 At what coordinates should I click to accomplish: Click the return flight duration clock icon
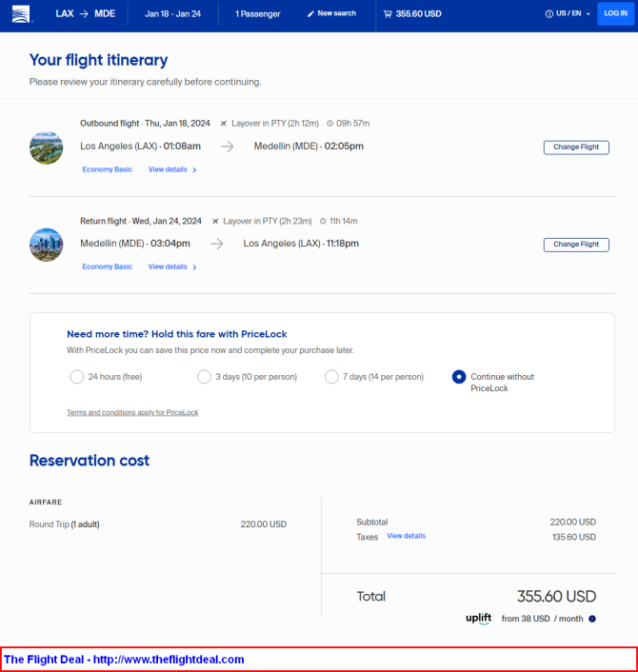[322, 221]
